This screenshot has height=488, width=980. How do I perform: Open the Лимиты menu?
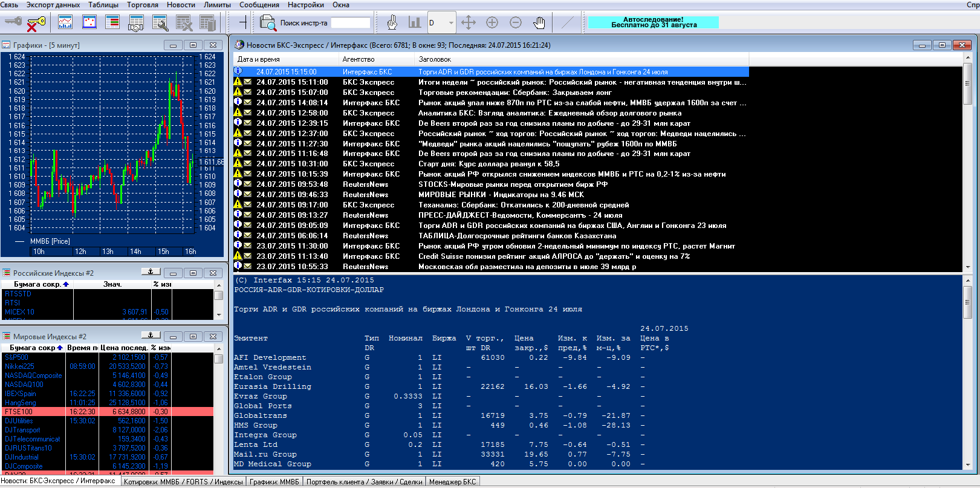click(217, 5)
